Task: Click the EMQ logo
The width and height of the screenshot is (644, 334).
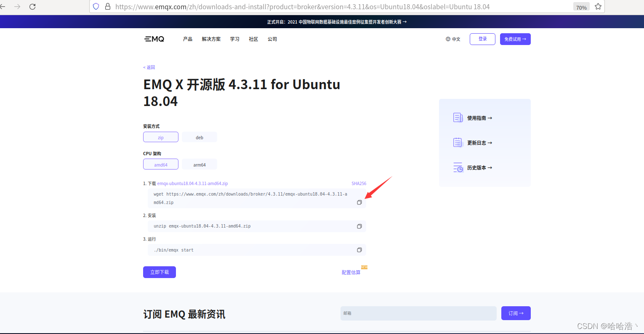Action: pos(154,39)
